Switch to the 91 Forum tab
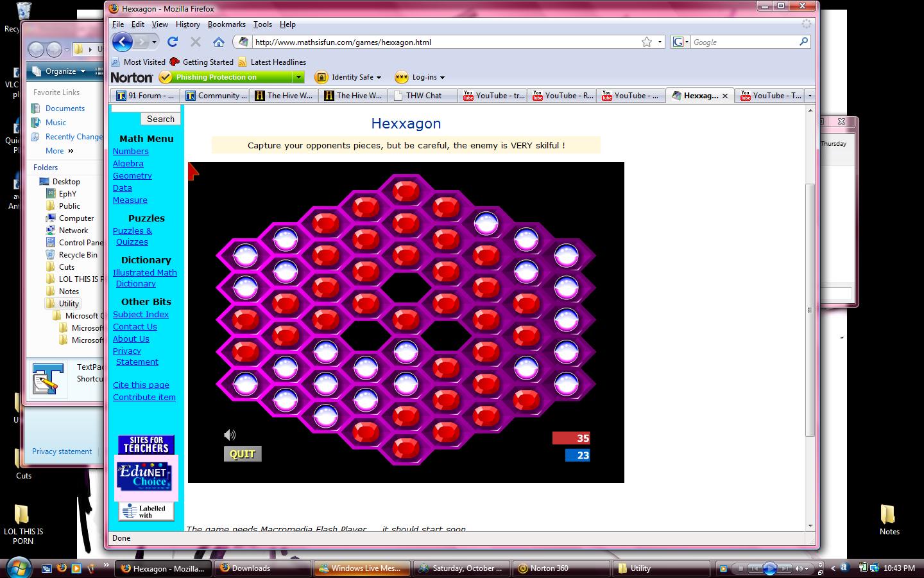The image size is (924, 578). [146, 96]
